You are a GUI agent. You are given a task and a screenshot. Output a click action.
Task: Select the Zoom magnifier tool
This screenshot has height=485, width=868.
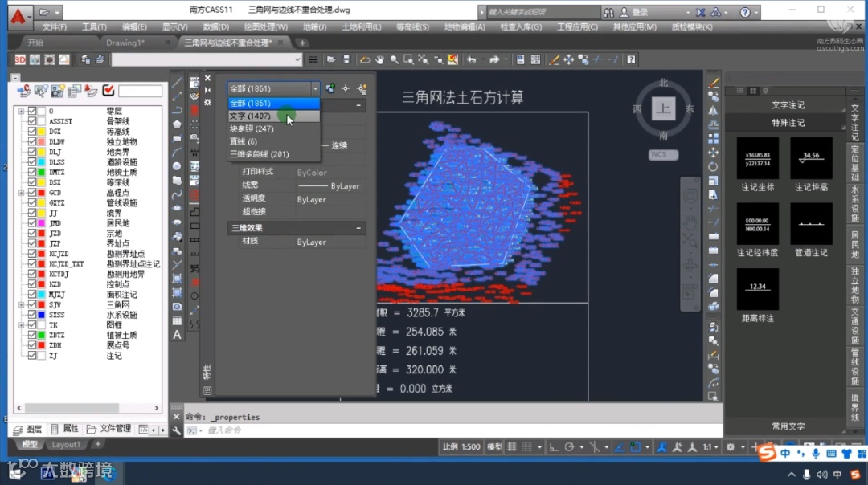click(x=394, y=59)
